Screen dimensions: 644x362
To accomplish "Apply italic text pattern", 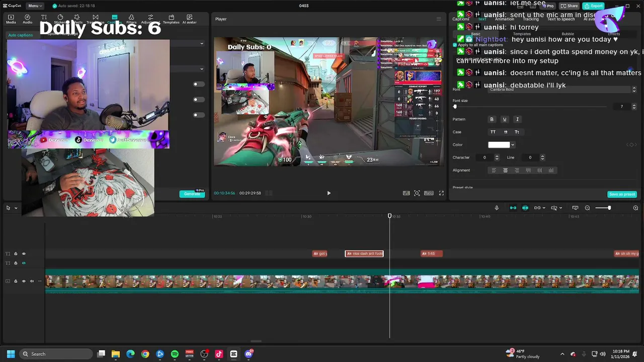I will 517,119.
